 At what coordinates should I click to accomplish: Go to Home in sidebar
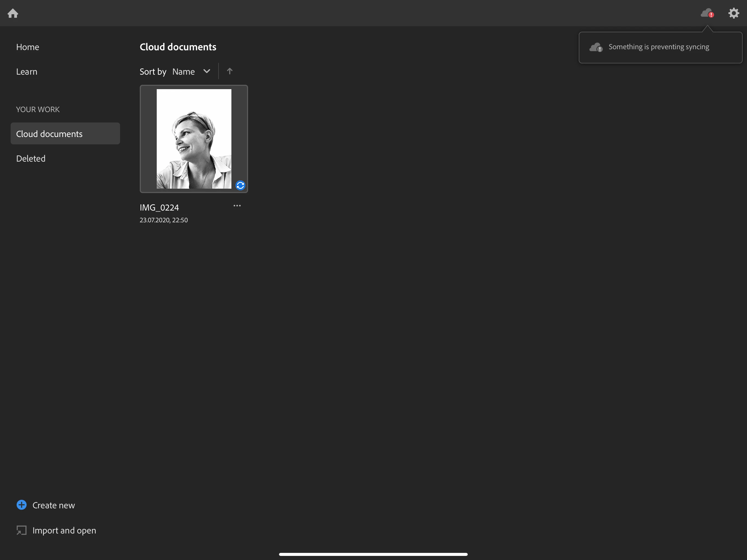click(x=28, y=47)
